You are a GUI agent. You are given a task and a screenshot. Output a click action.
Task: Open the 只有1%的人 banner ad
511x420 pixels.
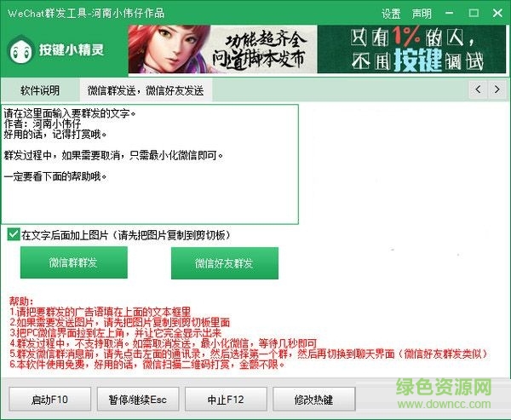pos(412,49)
